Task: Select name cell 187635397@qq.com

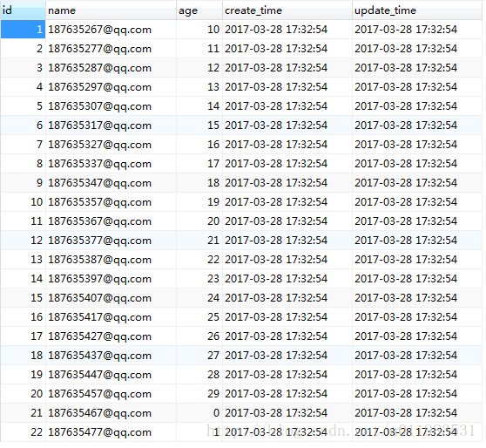Action: click(x=111, y=279)
